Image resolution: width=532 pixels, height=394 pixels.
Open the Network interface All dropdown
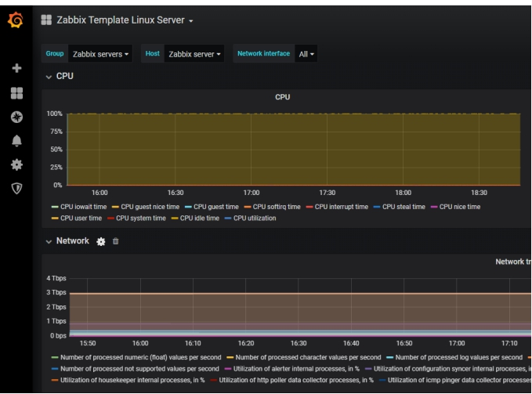[x=306, y=53]
